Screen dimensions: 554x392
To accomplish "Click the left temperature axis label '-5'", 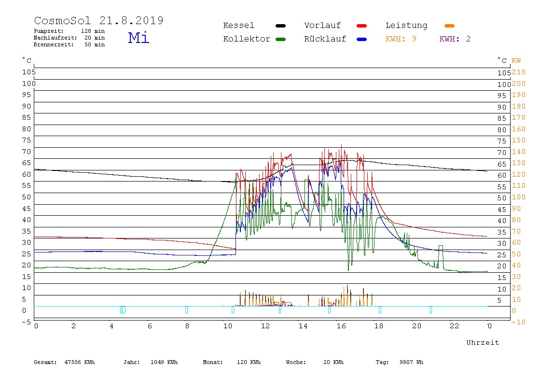I will (27, 322).
